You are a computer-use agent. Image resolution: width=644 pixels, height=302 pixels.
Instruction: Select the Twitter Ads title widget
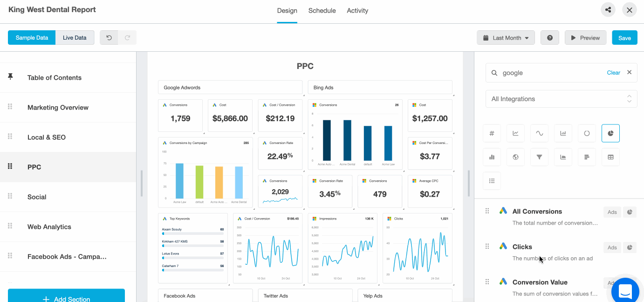(x=305, y=295)
